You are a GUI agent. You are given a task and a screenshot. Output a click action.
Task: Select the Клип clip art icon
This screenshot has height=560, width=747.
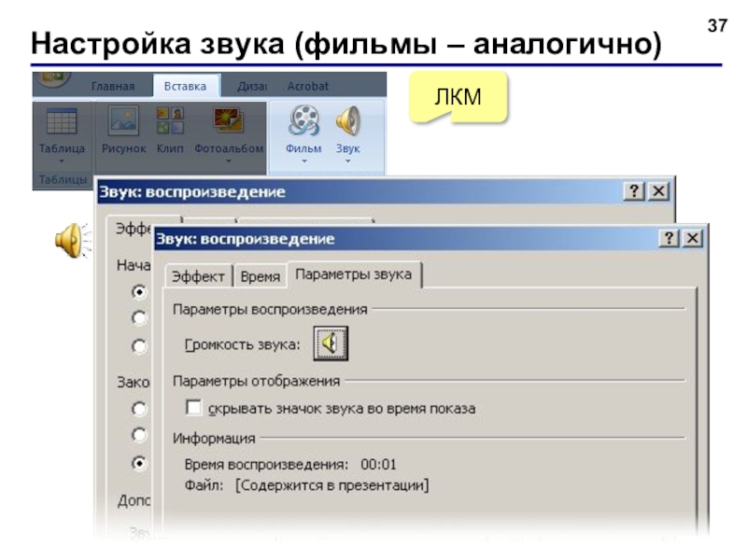point(170,120)
